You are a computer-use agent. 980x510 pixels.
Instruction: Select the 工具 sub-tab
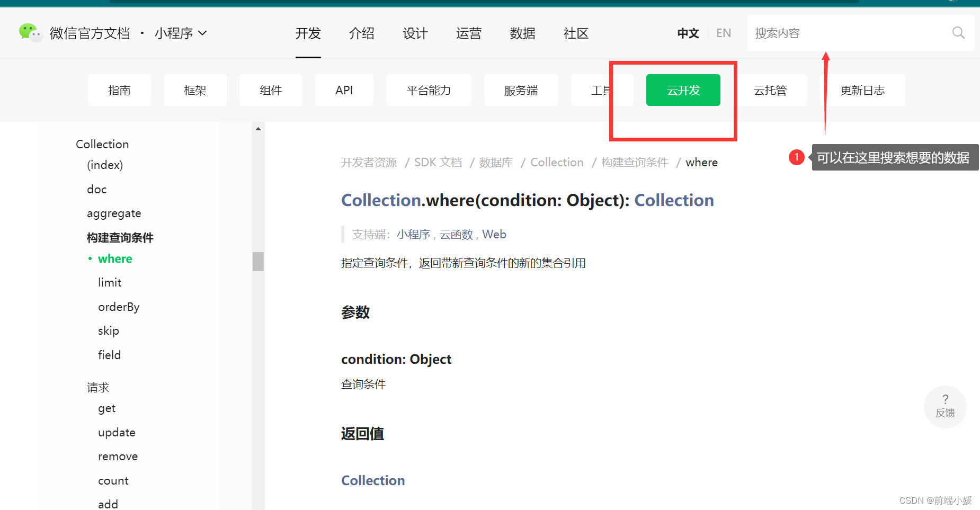coord(602,90)
